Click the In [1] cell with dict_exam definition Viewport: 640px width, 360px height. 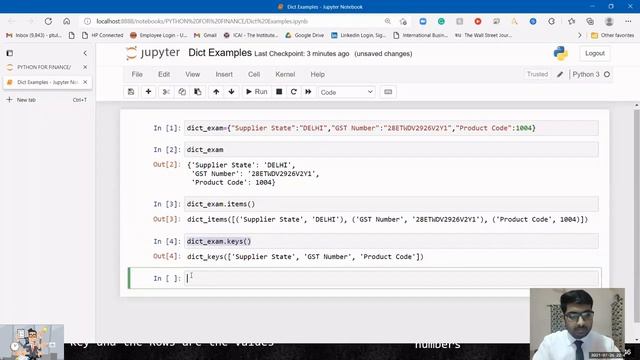click(x=391, y=128)
